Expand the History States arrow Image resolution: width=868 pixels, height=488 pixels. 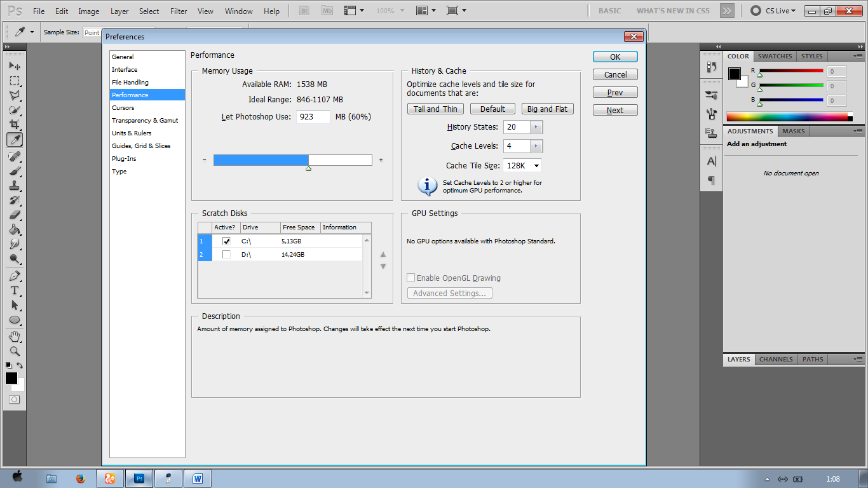(536, 127)
